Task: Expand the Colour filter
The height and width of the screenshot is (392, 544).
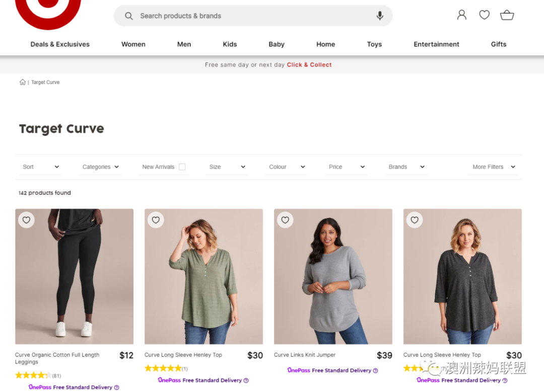Action: 287,167
